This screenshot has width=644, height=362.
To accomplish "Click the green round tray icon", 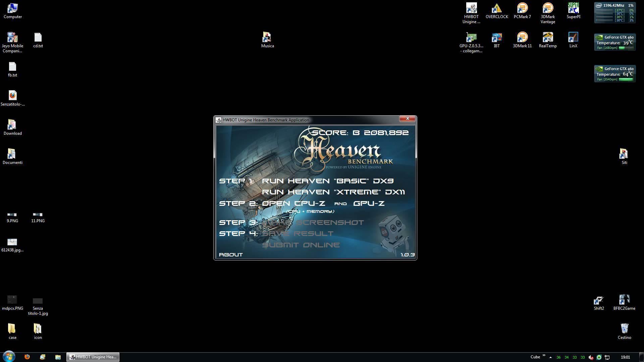I will (599, 357).
